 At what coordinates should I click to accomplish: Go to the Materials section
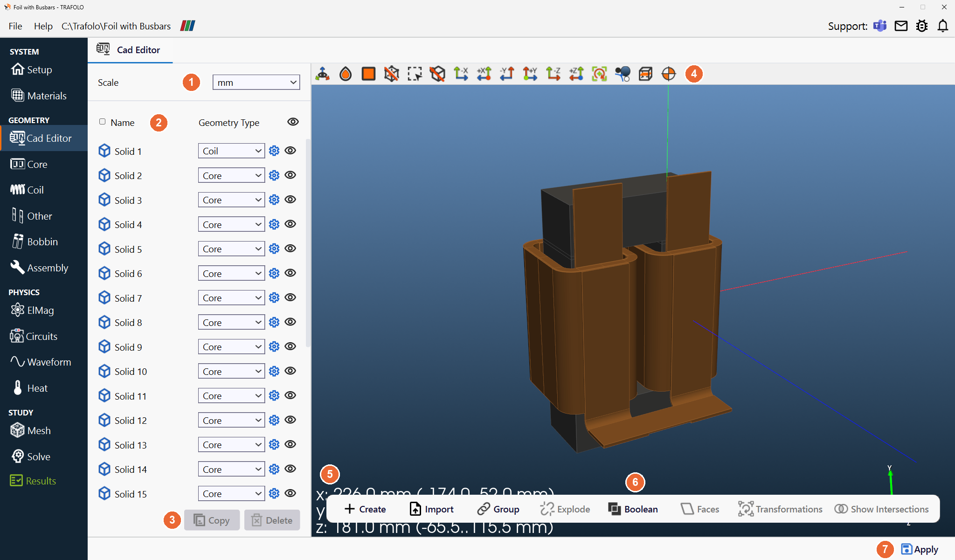(44, 96)
